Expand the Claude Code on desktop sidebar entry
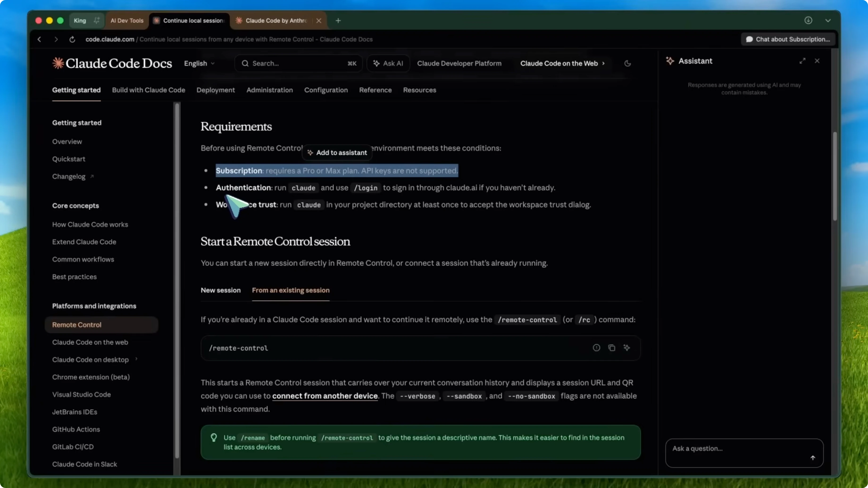 90,360
